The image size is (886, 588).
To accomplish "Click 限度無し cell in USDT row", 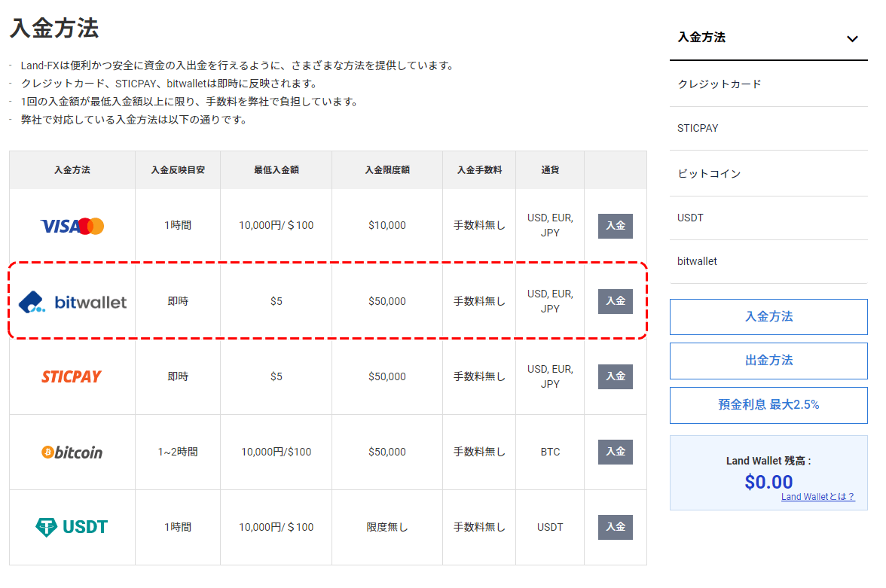I will 387,527.
